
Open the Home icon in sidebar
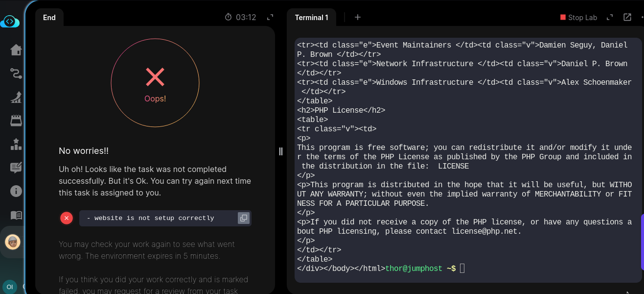(16, 50)
